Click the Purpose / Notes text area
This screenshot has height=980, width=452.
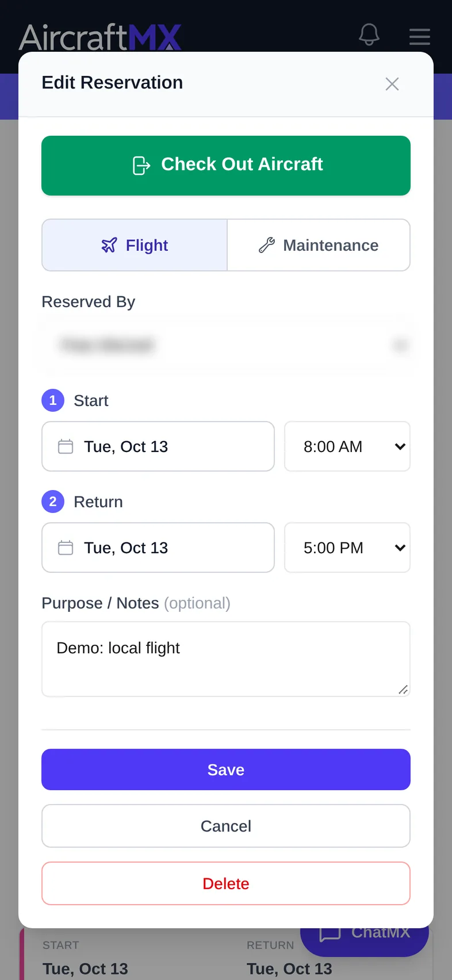click(x=226, y=659)
